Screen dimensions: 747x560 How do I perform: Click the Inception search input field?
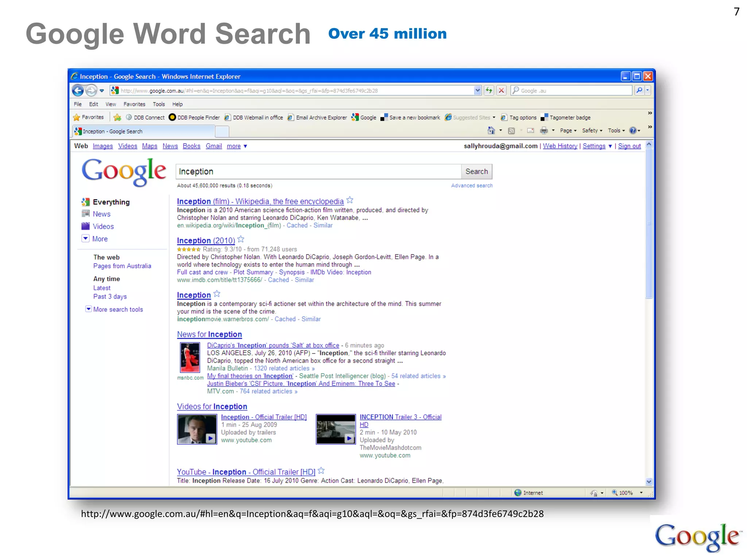(x=318, y=172)
